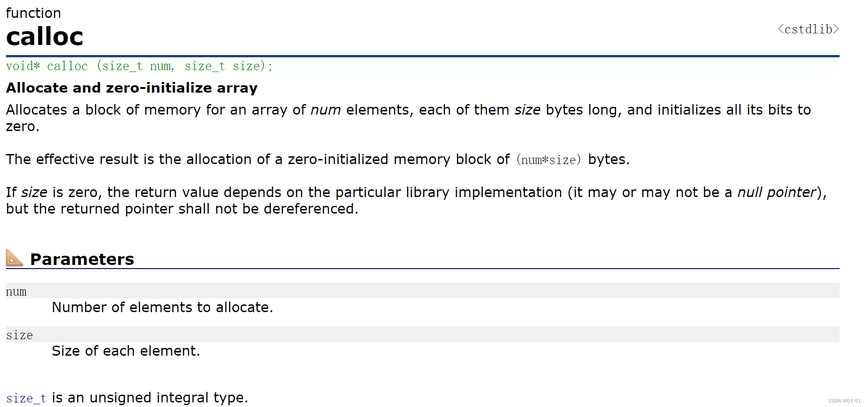Click the calloc function prototype code line

(x=139, y=66)
